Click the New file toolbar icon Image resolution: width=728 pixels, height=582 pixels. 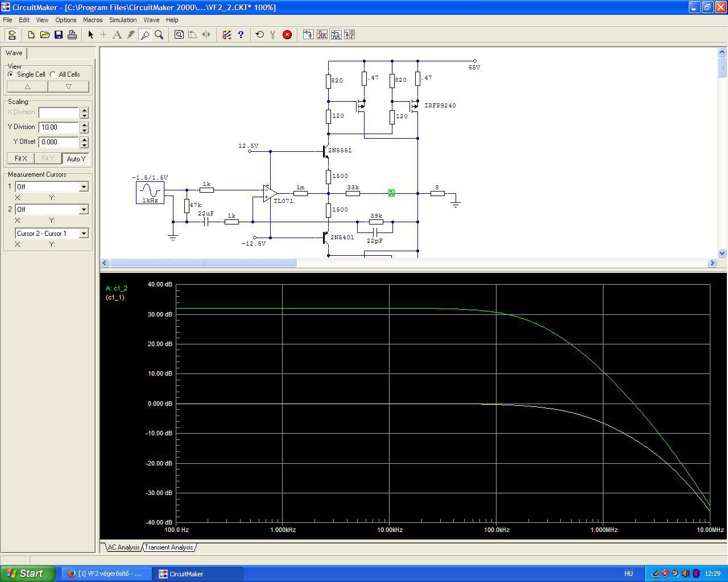(x=31, y=35)
